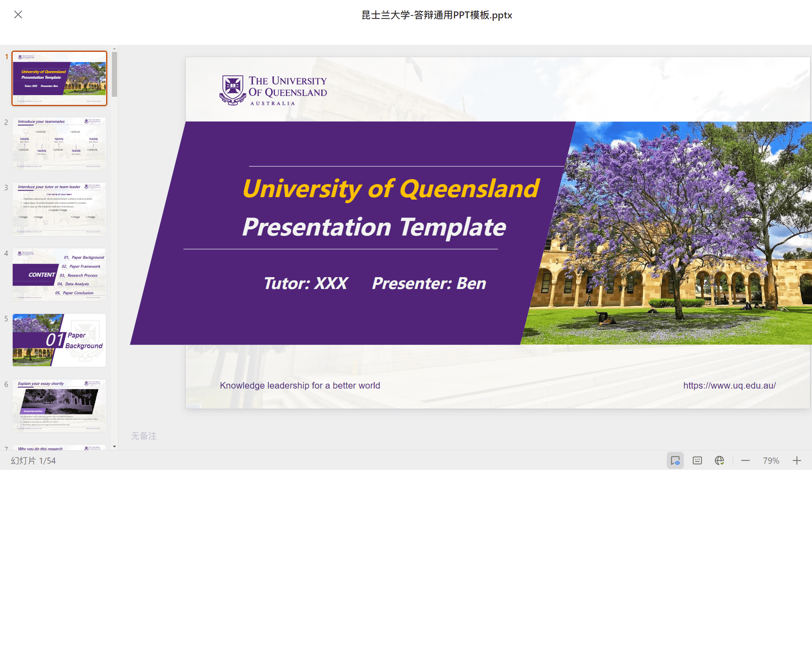Click the thumbnail panel scroll up arrow
This screenshot has height=649, width=812.
114,49
